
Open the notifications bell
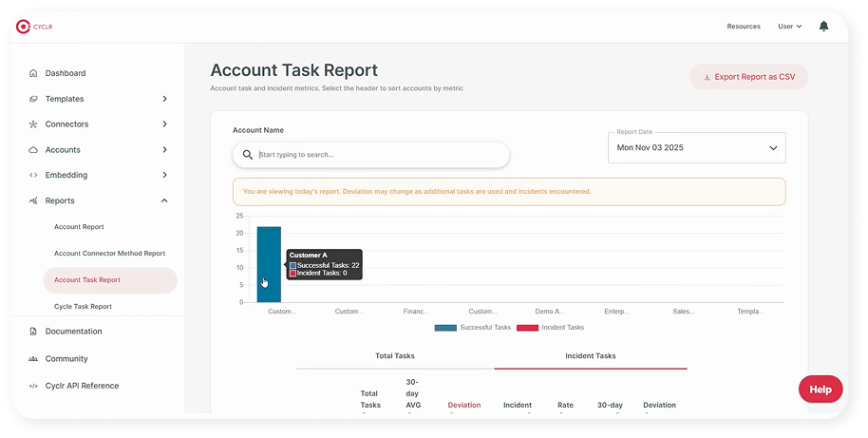pos(823,27)
